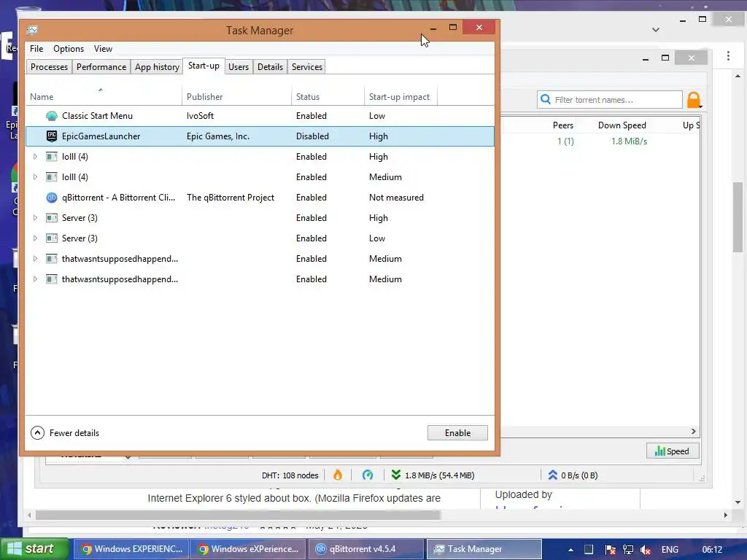
Task: Switch to Windows eXPerience... Chrome taskbar item
Action: click(249, 549)
